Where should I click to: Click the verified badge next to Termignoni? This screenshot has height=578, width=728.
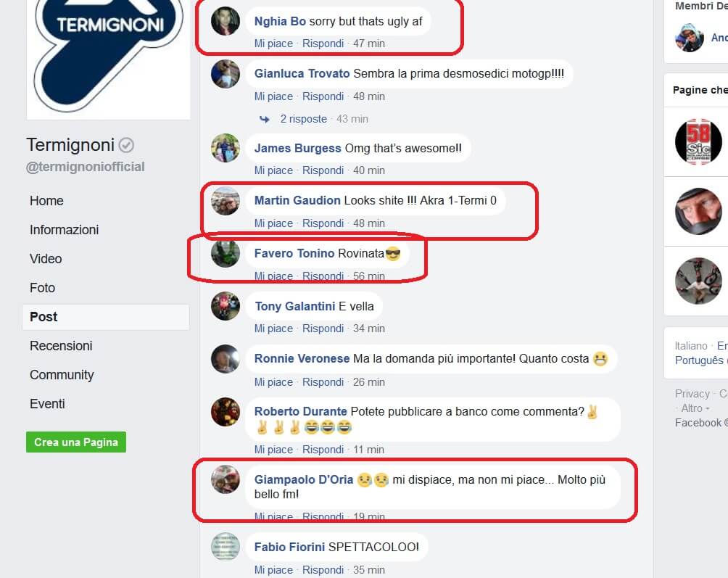pos(126,145)
